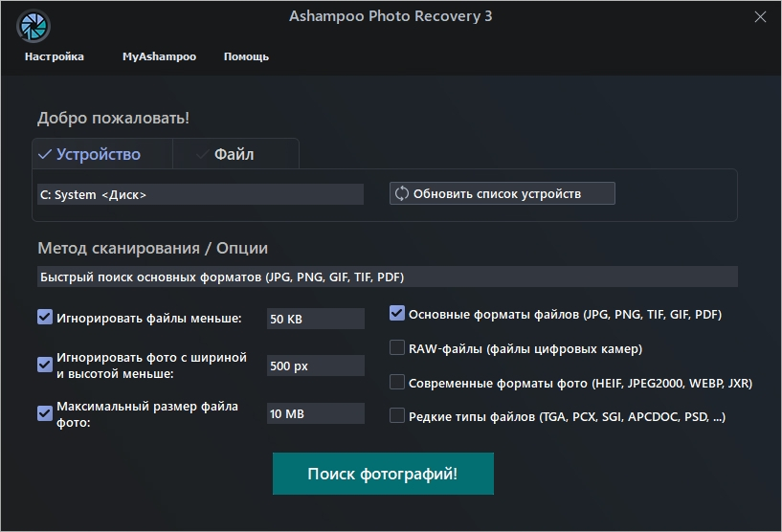This screenshot has height=532, width=782.
Task: Open the Помощь menu
Action: click(x=246, y=56)
